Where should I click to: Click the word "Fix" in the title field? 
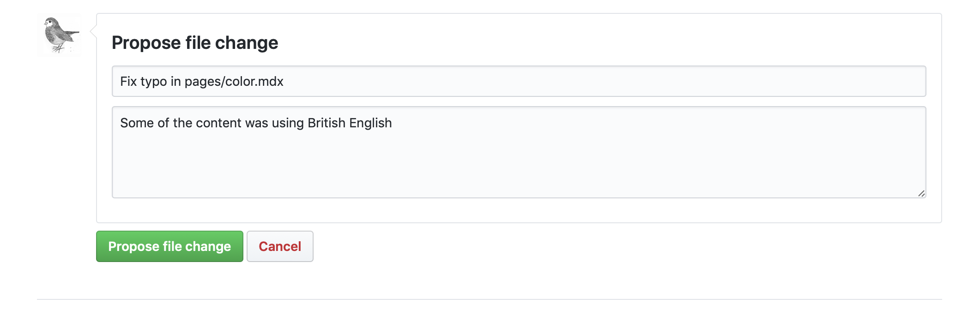click(x=128, y=82)
